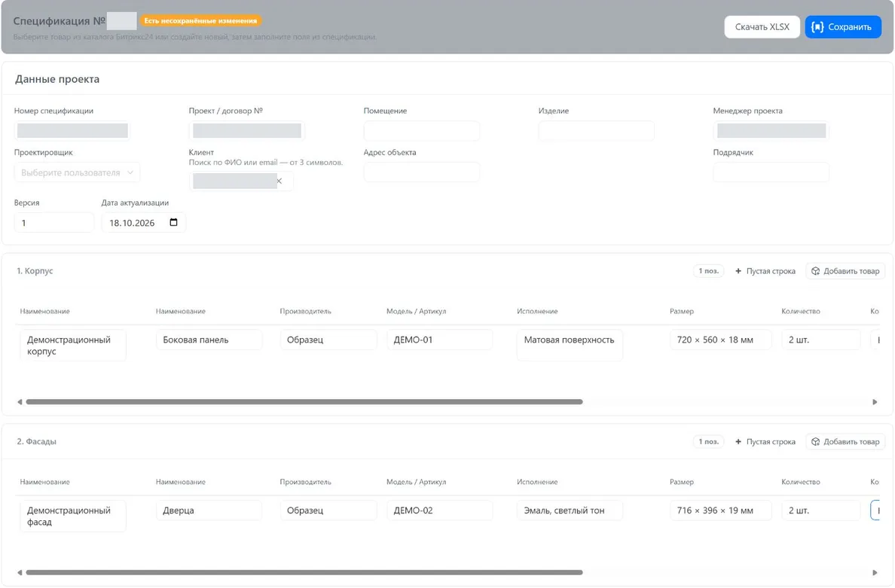Click the Номер спецификации field

point(72,130)
